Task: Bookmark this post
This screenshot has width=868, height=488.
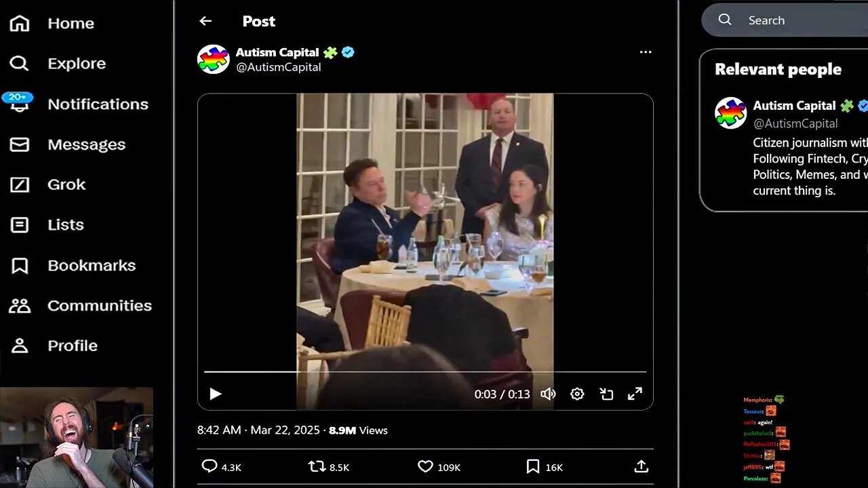Action: pyautogui.click(x=533, y=466)
